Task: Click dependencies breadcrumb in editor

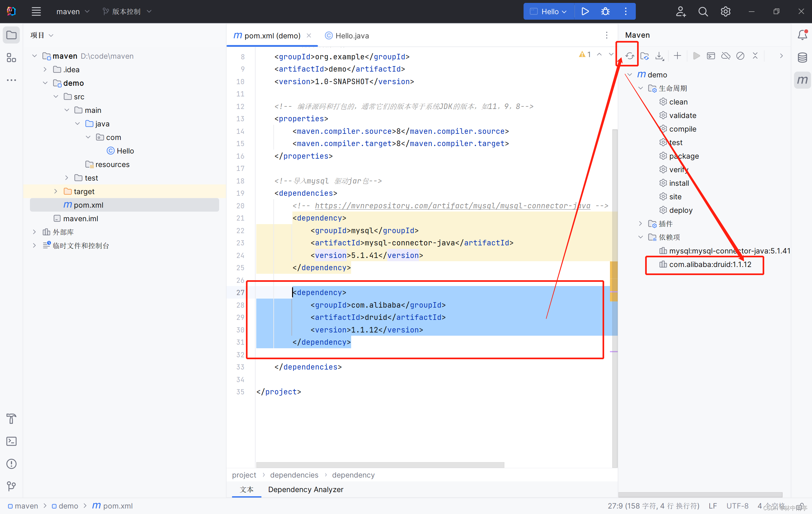Action: (294, 475)
